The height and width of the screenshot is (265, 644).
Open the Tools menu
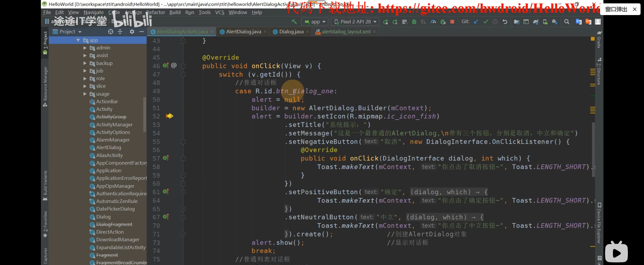[x=204, y=12]
